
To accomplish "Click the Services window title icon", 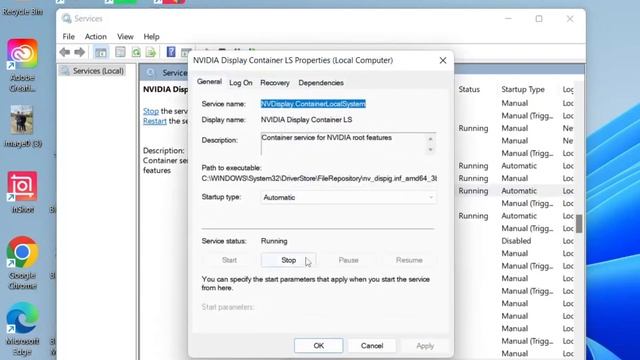I will click(x=66, y=18).
